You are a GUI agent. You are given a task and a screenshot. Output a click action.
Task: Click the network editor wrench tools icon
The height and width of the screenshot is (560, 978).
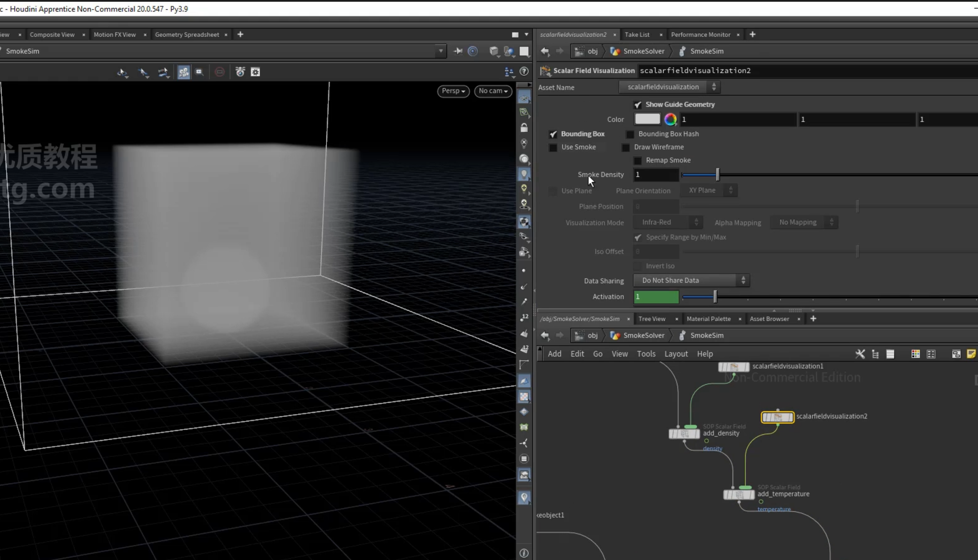point(860,354)
